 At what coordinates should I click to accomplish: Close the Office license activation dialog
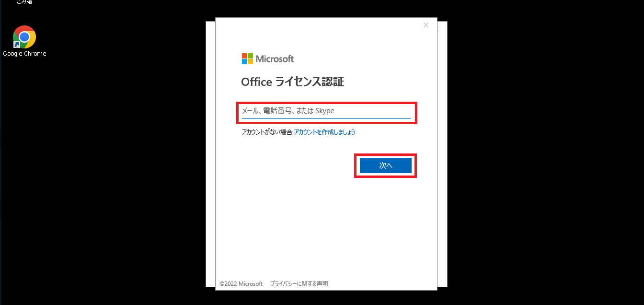coord(426,25)
